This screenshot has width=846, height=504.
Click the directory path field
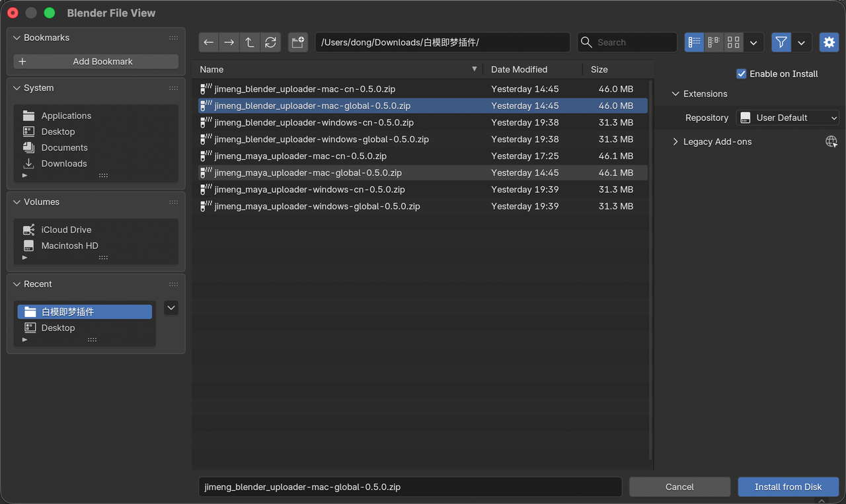point(443,42)
